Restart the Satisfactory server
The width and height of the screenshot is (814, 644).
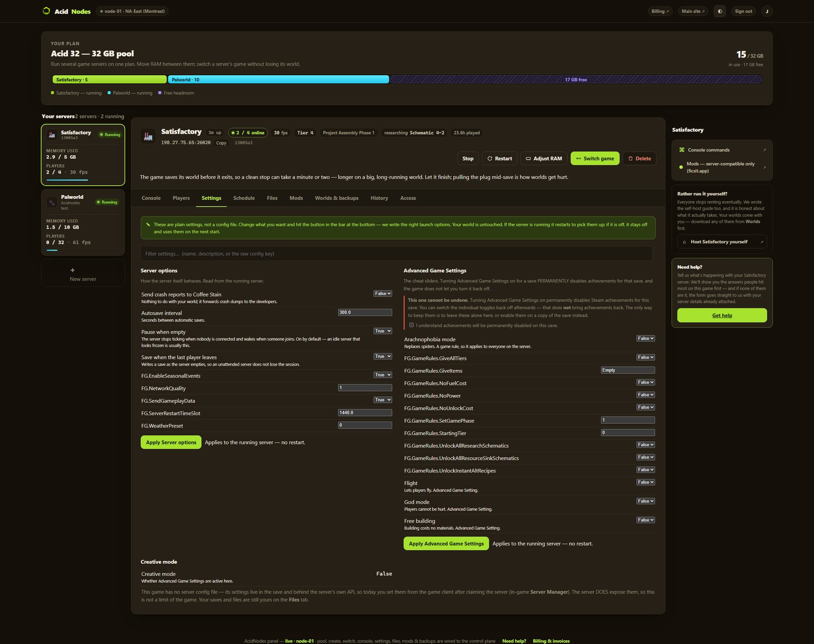500,159
